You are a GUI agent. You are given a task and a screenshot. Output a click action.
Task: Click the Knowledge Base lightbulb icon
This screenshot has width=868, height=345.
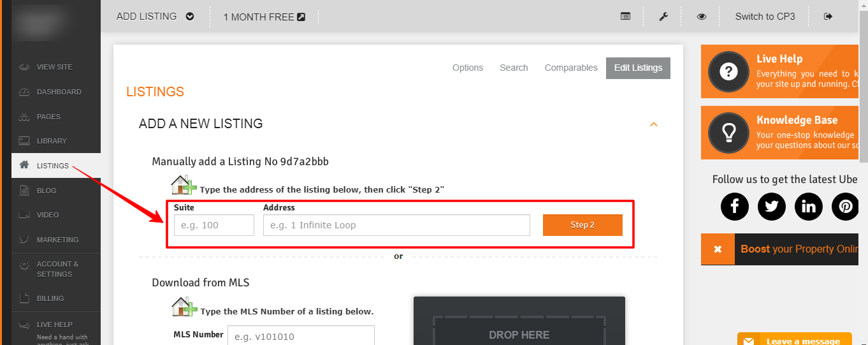728,132
